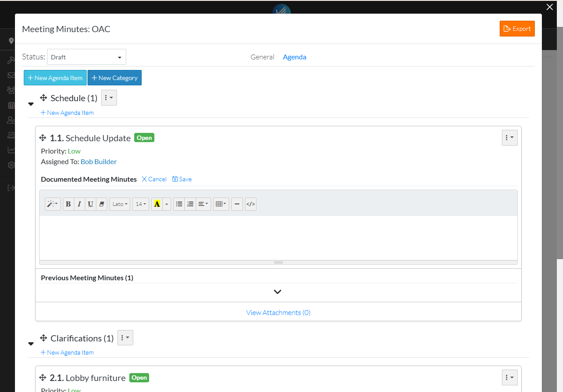Grab the Schedule Update item move handle

[43, 138]
